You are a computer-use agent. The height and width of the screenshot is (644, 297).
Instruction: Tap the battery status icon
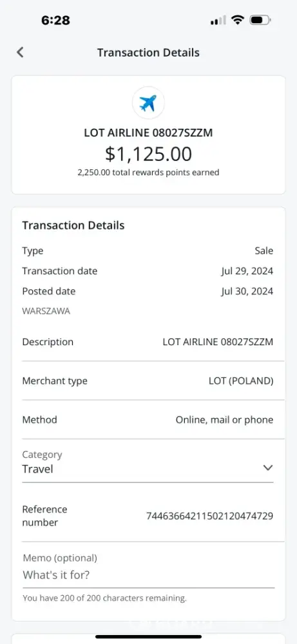click(x=260, y=20)
